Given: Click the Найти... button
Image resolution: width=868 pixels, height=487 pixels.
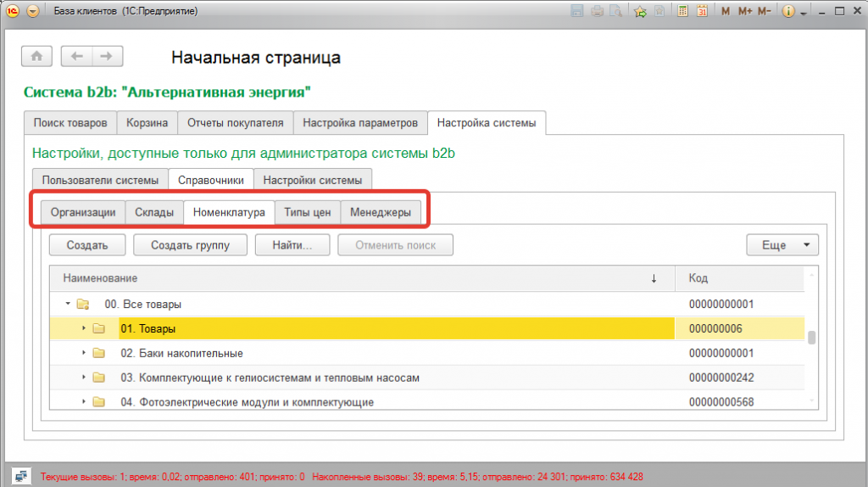Looking at the screenshot, I should click(x=292, y=245).
